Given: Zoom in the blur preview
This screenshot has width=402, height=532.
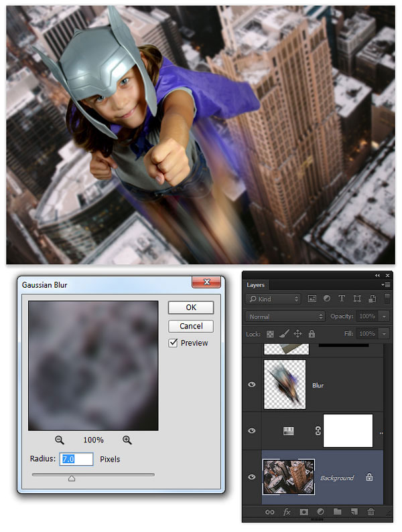Looking at the screenshot, I should point(127,440).
